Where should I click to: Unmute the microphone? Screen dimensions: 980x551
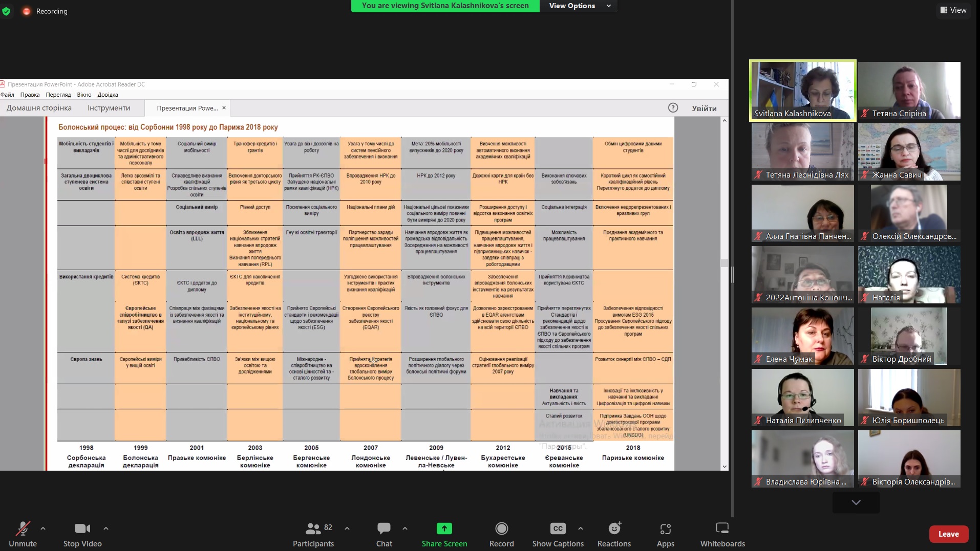(23, 528)
